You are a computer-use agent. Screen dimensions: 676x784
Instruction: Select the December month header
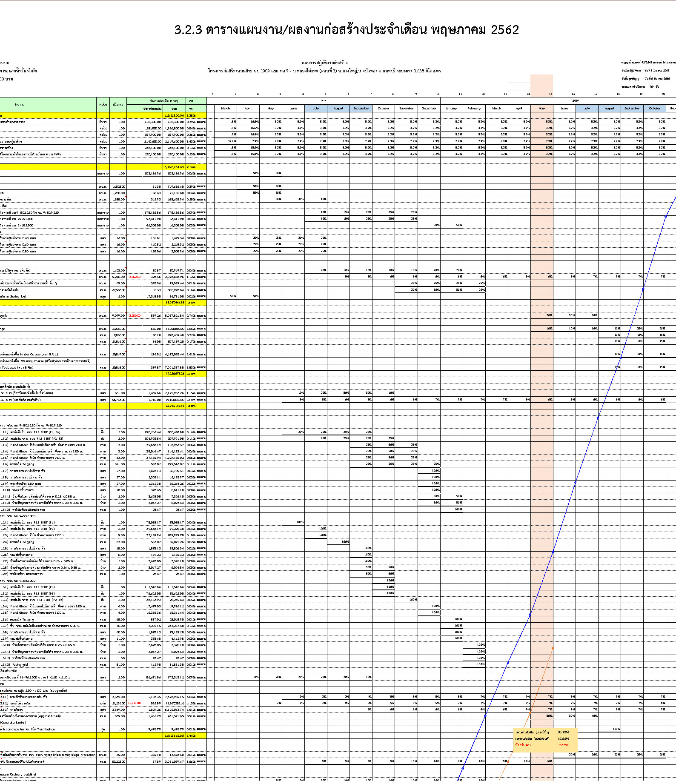[429, 109]
